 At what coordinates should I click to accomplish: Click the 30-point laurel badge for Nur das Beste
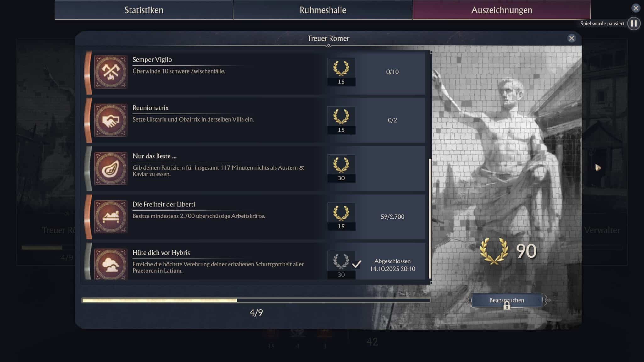(x=341, y=168)
